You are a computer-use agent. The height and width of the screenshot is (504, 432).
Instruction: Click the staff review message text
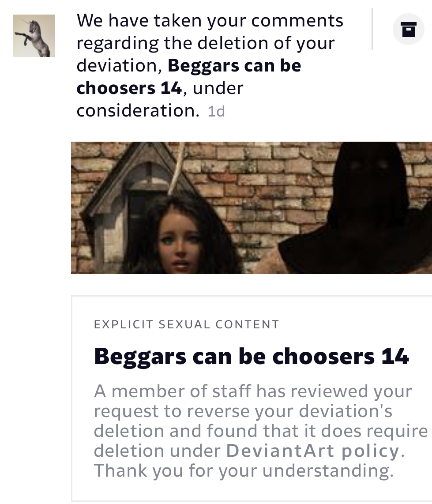[x=260, y=431]
